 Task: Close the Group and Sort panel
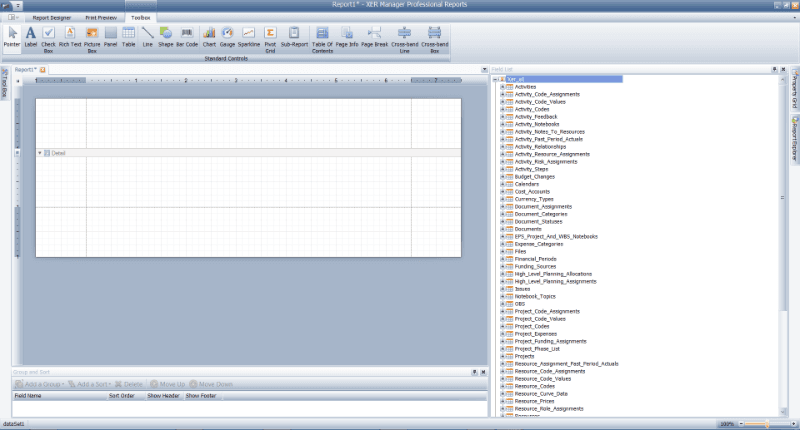[x=483, y=372]
